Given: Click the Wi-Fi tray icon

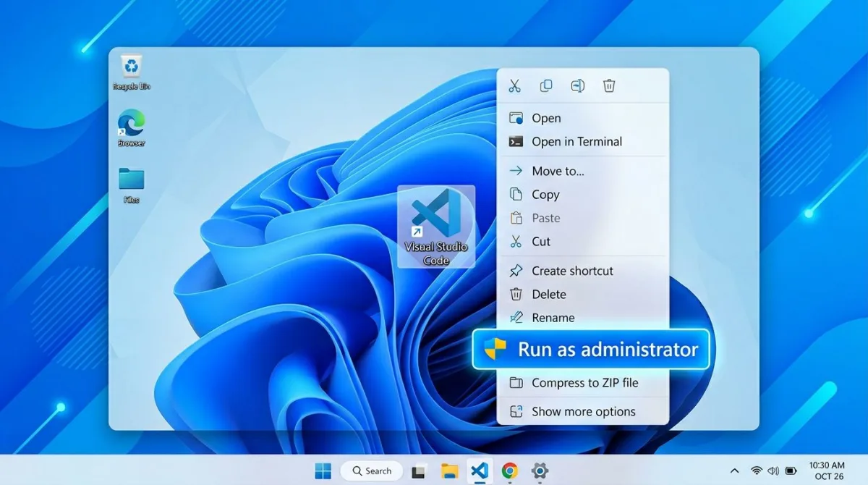Looking at the screenshot, I should click(757, 471).
